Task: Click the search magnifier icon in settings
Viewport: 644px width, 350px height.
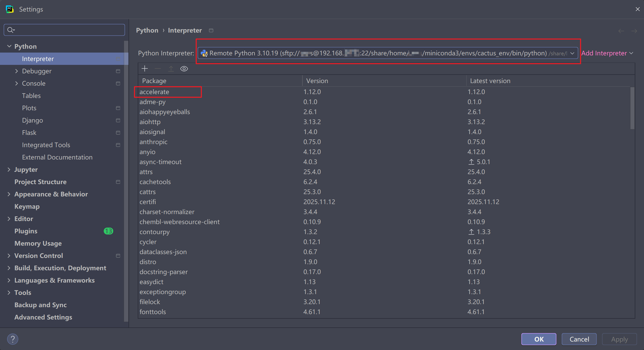Action: (10, 30)
